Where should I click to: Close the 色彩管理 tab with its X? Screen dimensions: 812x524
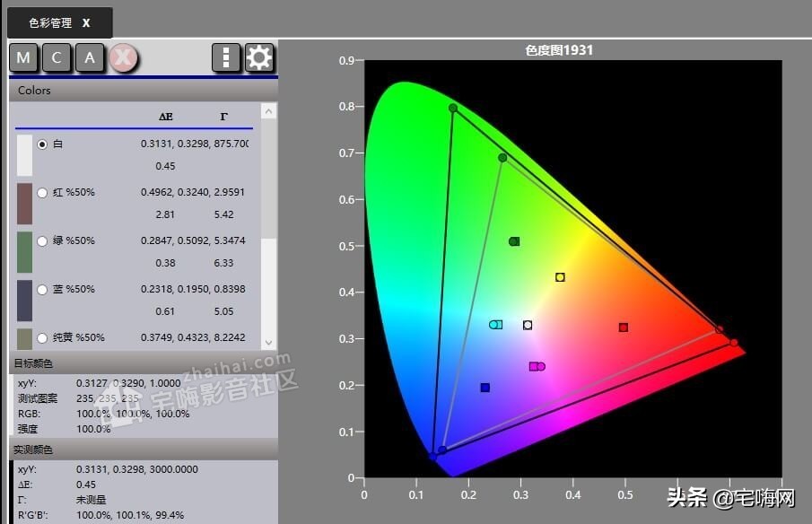(x=86, y=23)
